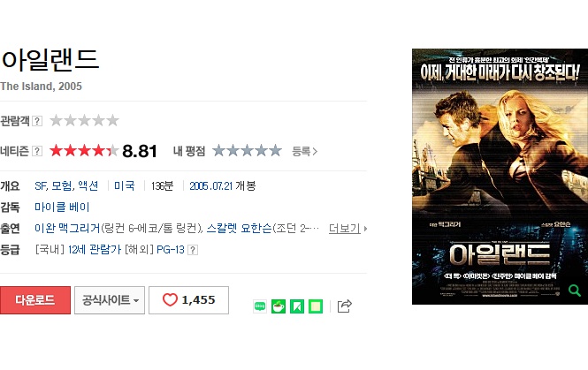Click the 아일랜드 movie poster thumbnail
This screenshot has height=370, width=588.
500,177
